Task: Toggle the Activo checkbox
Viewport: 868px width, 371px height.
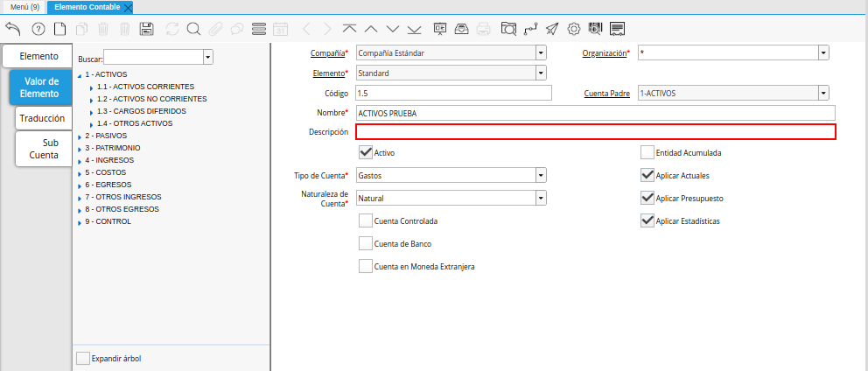Action: coord(366,152)
